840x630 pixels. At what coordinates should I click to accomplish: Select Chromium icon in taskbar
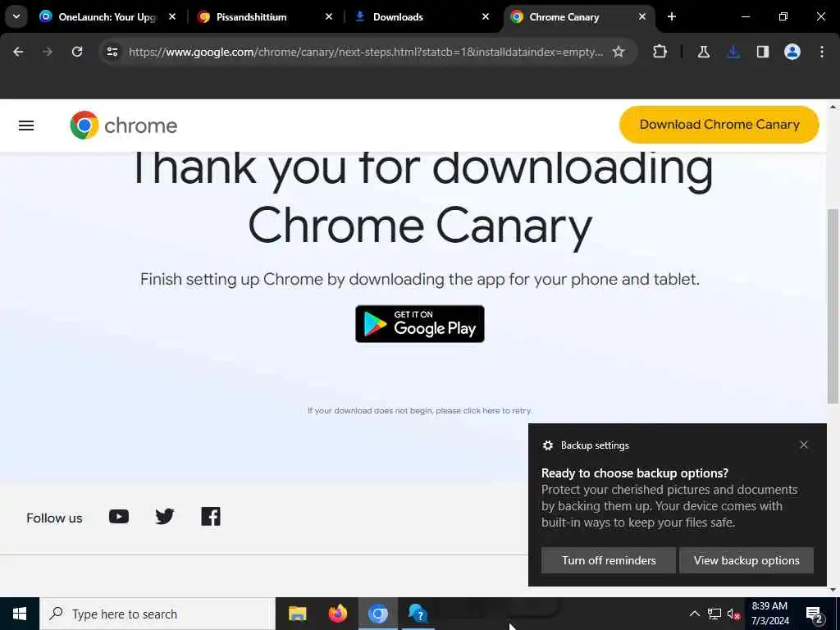click(377, 614)
